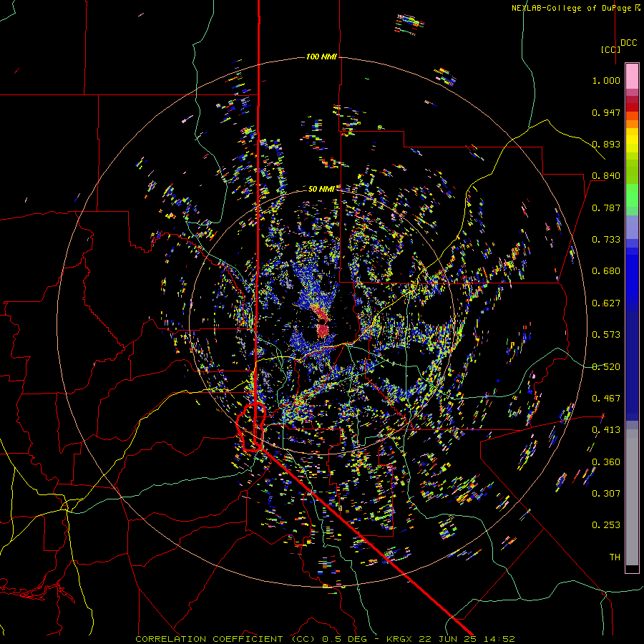Click the 0.787 value on the scale
644x644 pixels.
coord(606,208)
